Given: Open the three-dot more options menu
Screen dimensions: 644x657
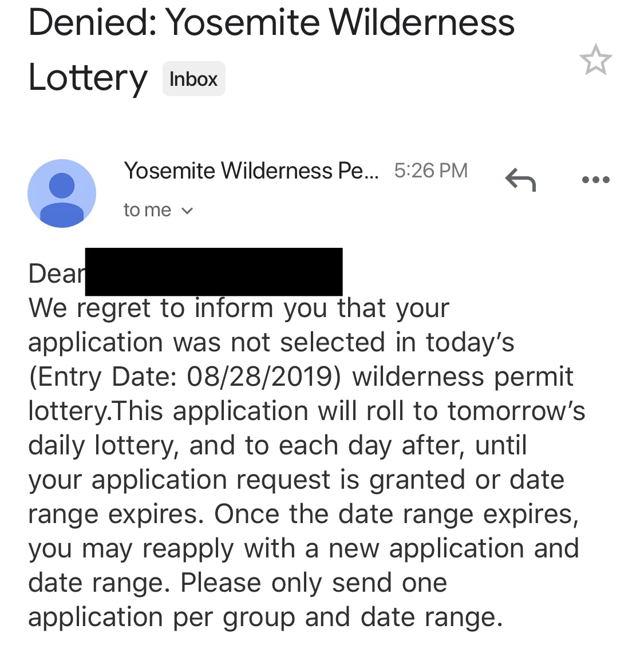Looking at the screenshot, I should [x=596, y=180].
